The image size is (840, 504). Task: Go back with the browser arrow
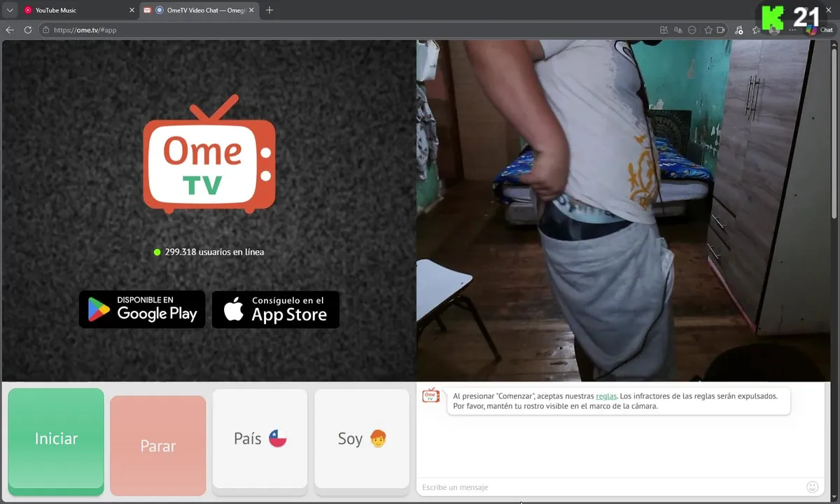click(x=10, y=30)
